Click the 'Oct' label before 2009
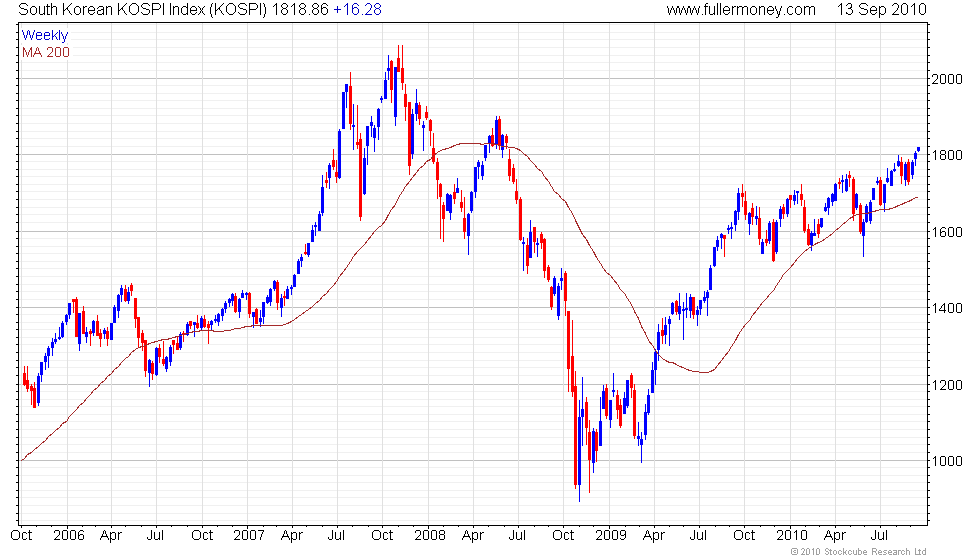The image size is (980, 560). [x=563, y=535]
